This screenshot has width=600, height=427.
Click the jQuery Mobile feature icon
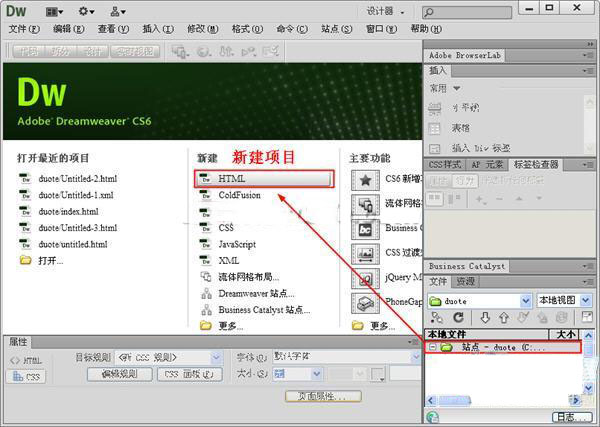click(365, 279)
